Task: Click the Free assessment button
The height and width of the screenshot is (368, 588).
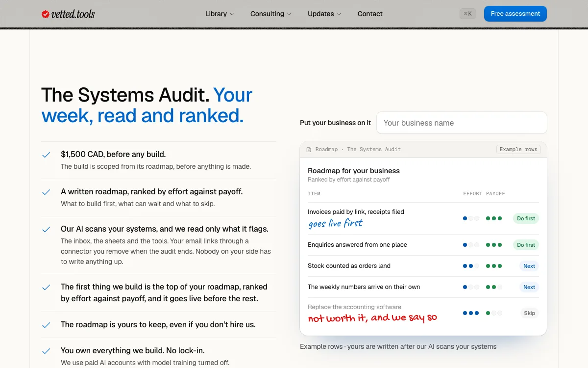Action: tap(515, 14)
